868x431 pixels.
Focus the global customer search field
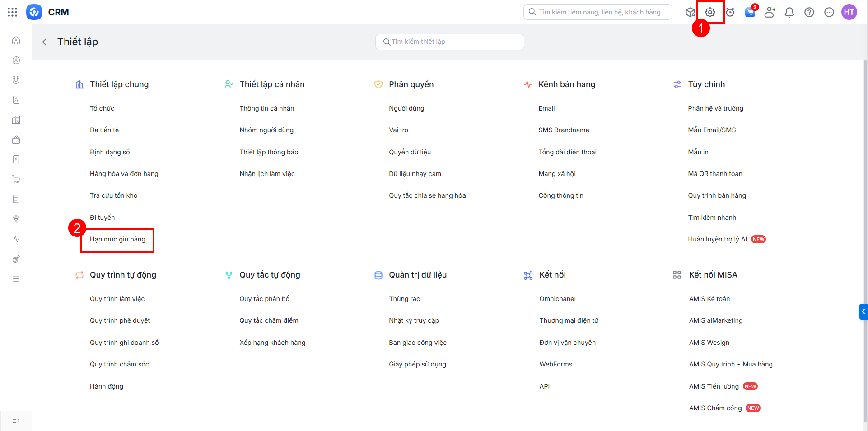598,12
